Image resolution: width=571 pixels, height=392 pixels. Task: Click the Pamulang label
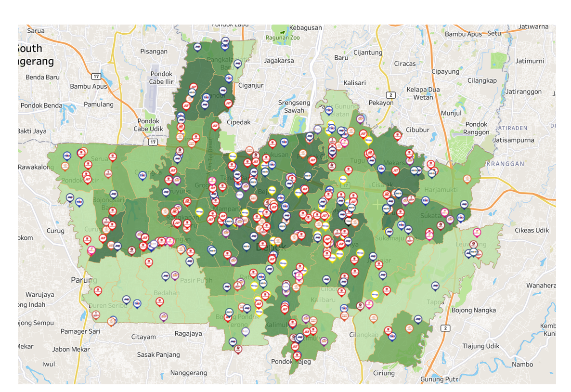[99, 104]
